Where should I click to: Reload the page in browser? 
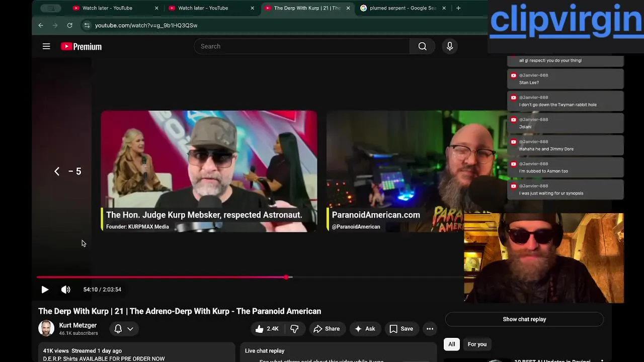point(69,25)
